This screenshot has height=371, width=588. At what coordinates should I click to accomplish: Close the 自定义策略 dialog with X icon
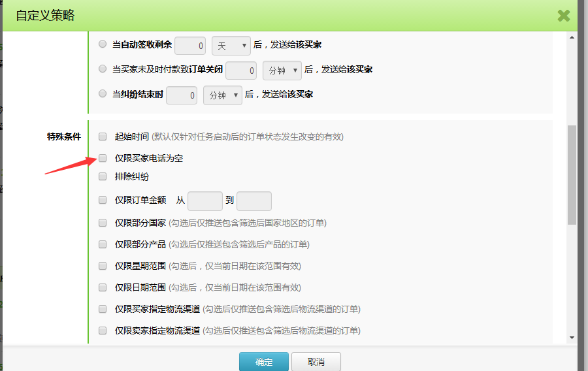563,16
